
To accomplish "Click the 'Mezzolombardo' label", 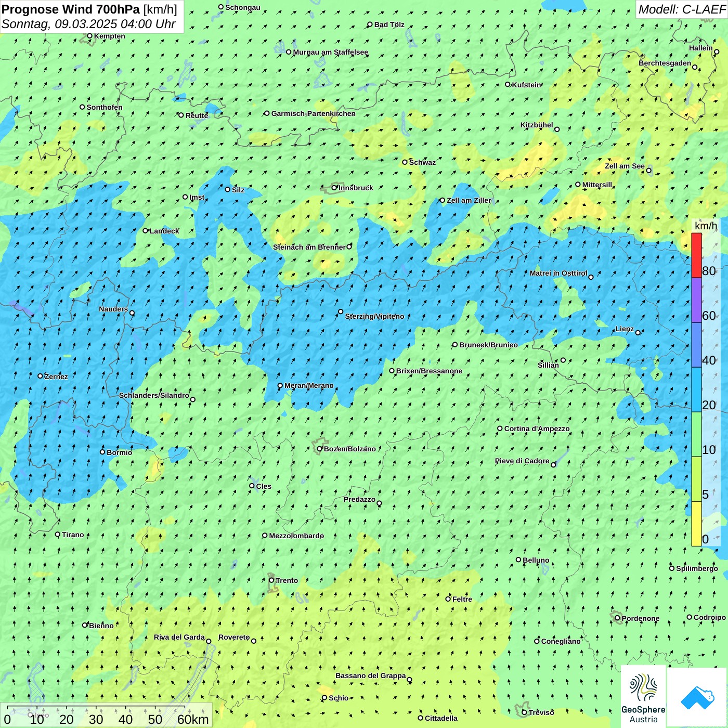I will (296, 536).
